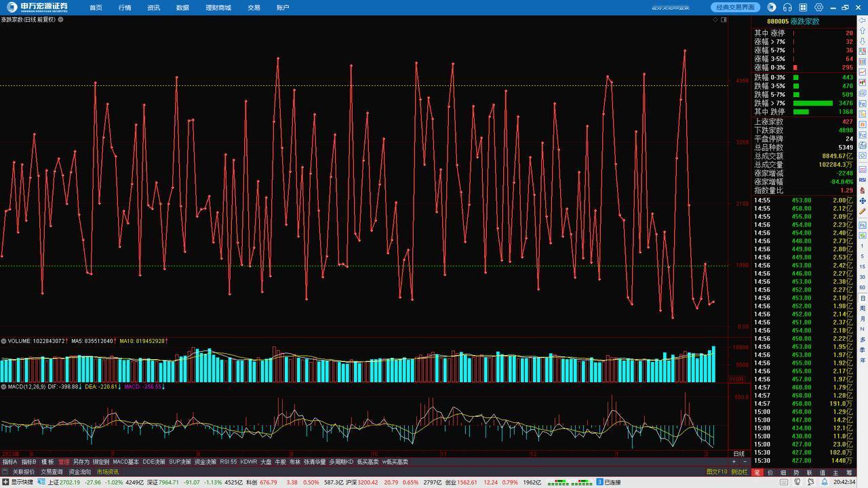Select the 牛股 indicator template
868x488 pixels.
[280, 462]
